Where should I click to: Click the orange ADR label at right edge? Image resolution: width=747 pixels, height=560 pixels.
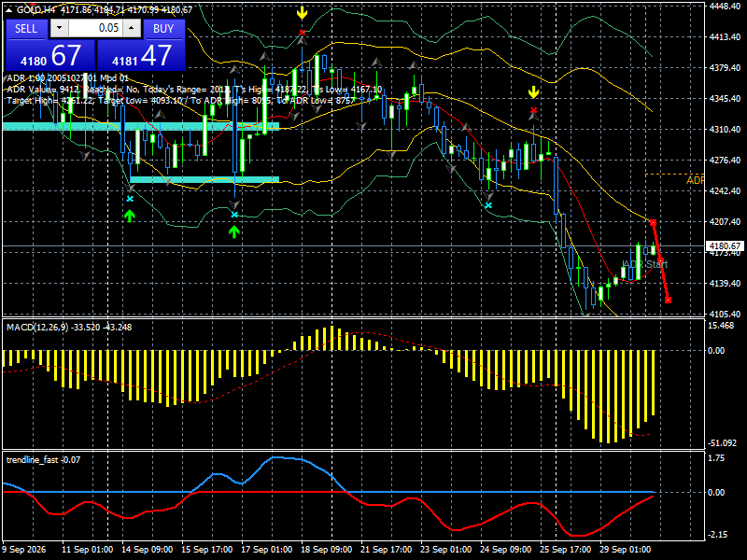coord(695,180)
